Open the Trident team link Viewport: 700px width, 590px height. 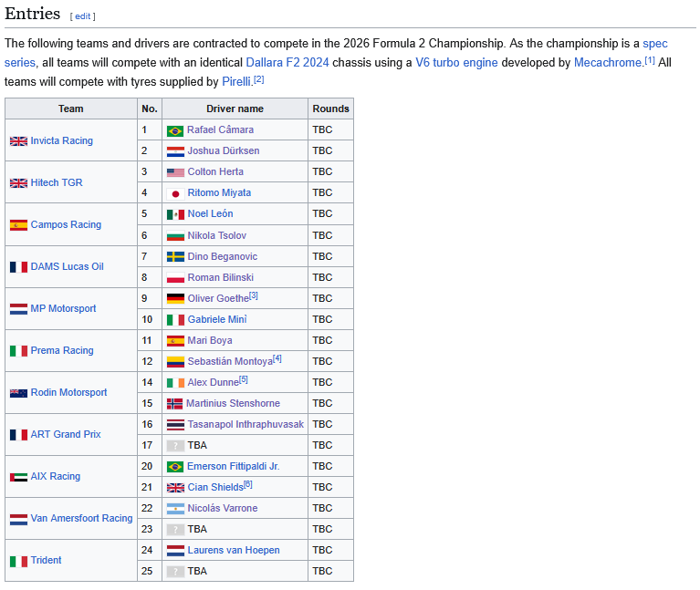tap(46, 560)
